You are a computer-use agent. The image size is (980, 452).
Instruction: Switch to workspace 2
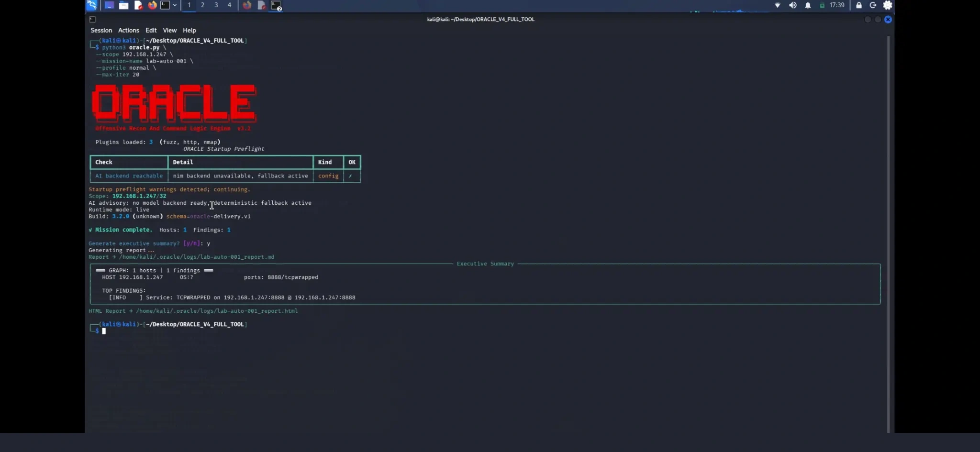coord(202,5)
